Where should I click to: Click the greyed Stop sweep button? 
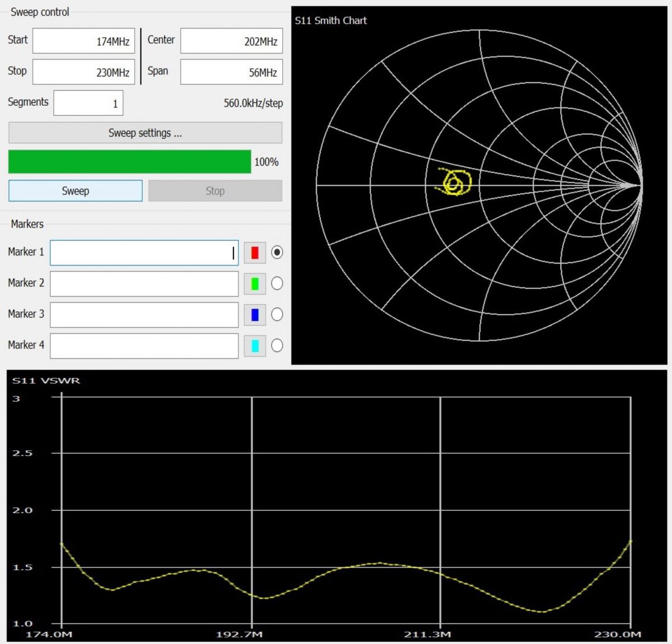point(215,190)
